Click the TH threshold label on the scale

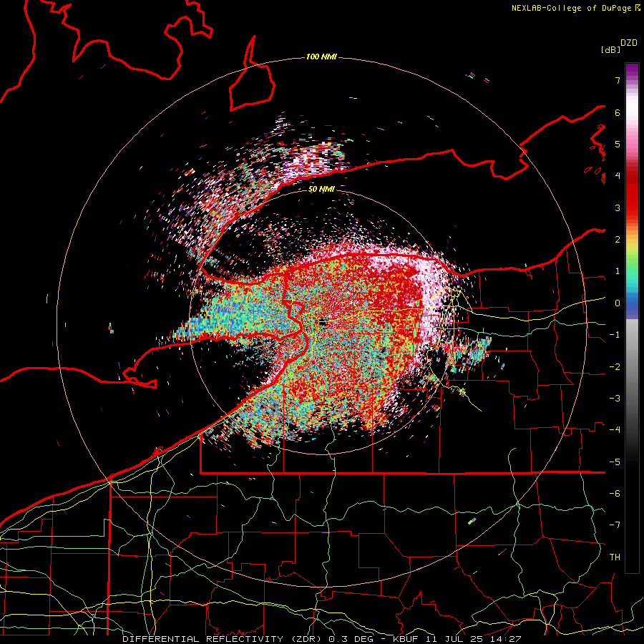click(x=615, y=557)
